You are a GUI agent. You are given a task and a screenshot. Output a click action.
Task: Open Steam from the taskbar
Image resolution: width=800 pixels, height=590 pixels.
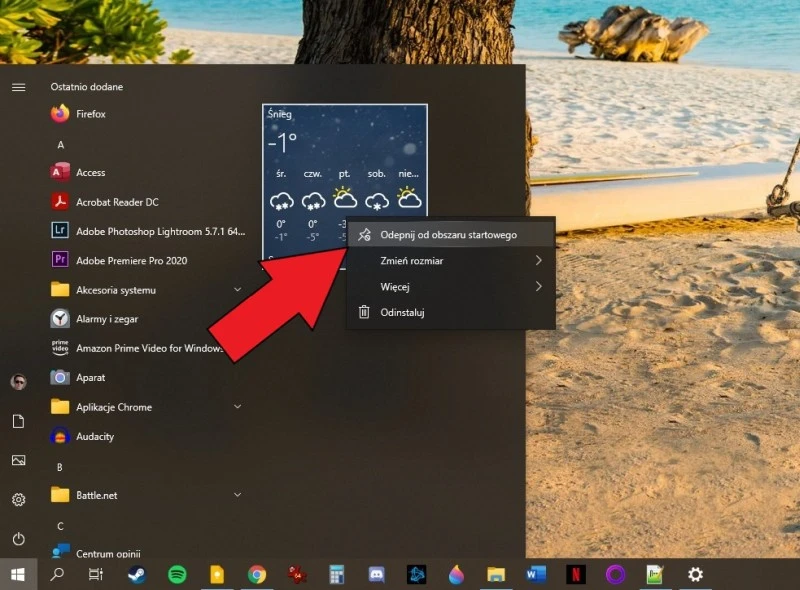click(137, 574)
